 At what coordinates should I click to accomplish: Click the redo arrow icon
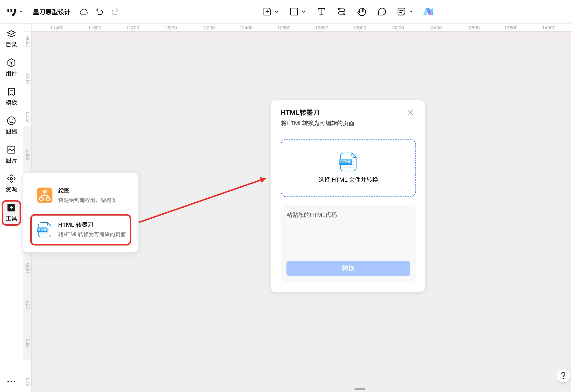115,12
